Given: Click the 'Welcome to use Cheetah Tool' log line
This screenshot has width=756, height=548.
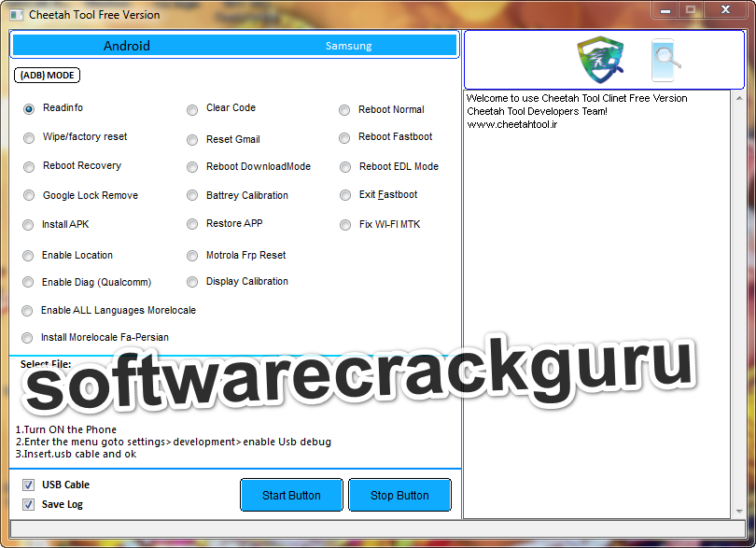Looking at the screenshot, I should [x=577, y=98].
